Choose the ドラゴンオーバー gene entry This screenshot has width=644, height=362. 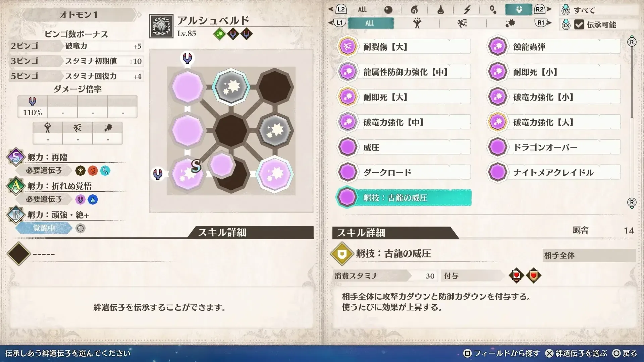pos(554,147)
